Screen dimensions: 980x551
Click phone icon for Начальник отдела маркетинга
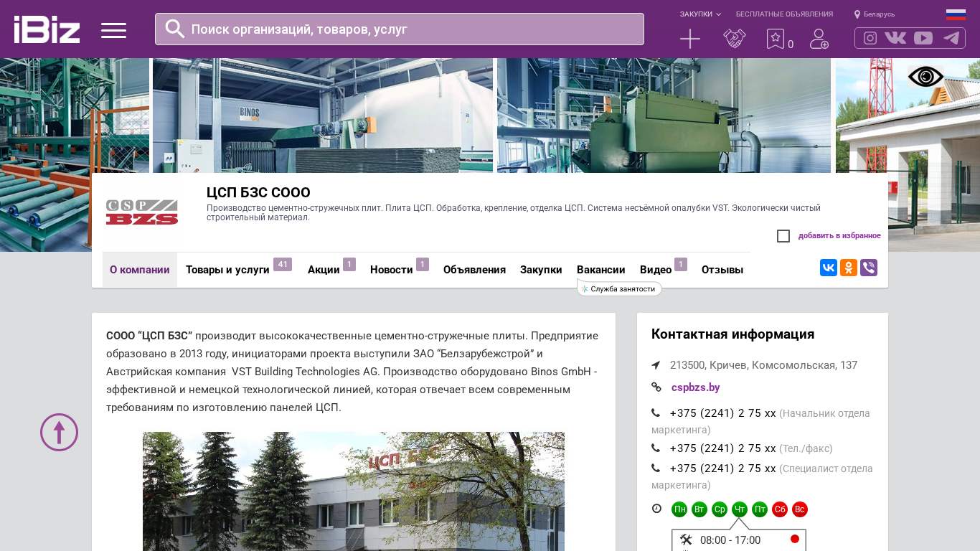pos(656,413)
